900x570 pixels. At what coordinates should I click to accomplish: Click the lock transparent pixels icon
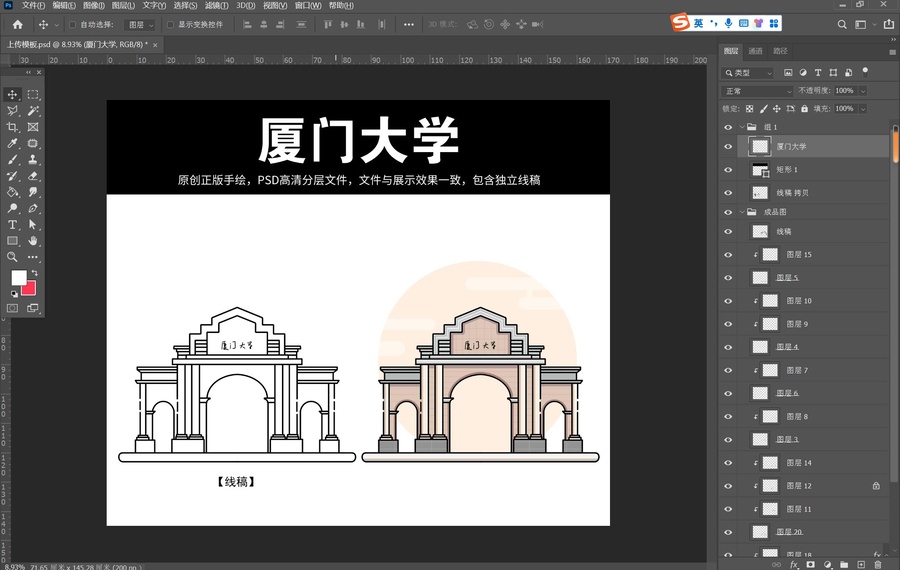click(749, 108)
